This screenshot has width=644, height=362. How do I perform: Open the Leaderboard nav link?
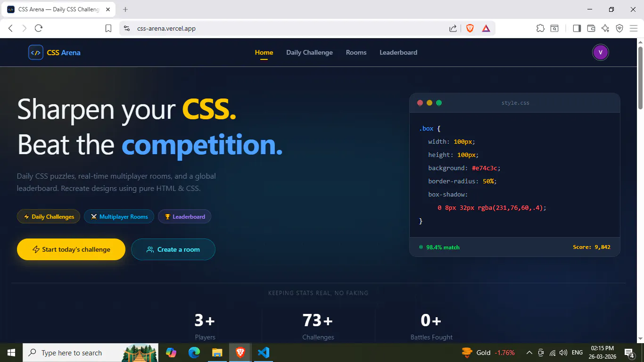pos(398,52)
